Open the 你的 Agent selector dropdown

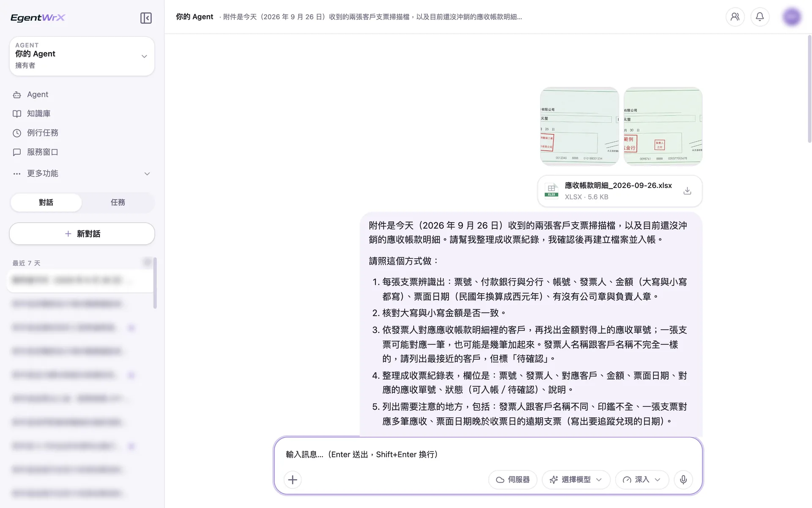(x=82, y=56)
